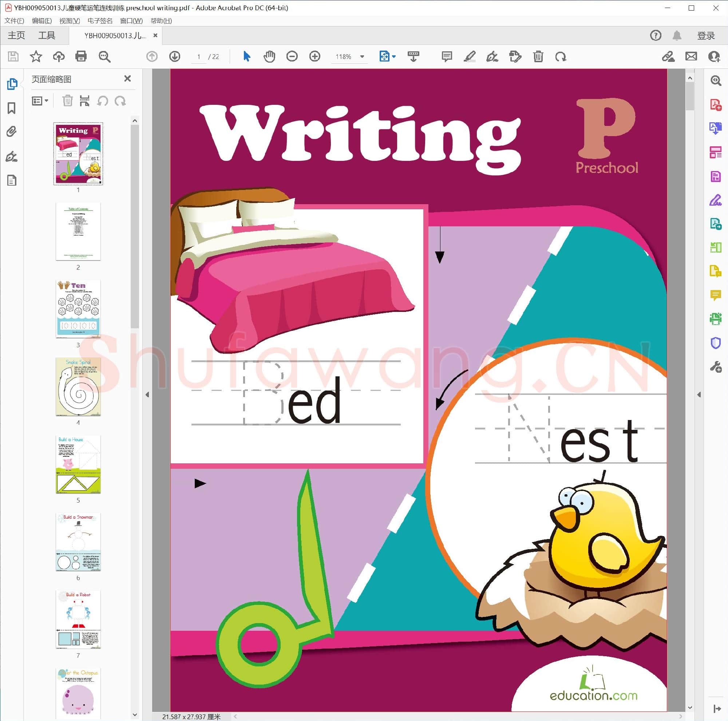Screen dimensions: 728x721
Task: Open the Protect tool with shield icon
Action: 715,342
